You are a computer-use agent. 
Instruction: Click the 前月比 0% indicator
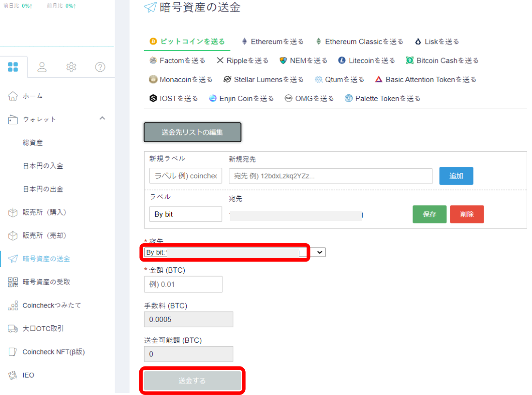61,6
